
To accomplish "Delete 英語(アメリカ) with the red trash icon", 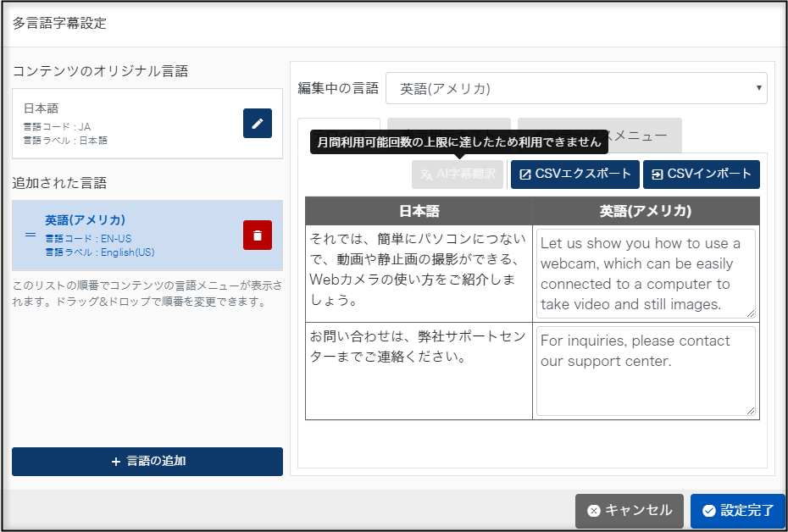I will [258, 236].
